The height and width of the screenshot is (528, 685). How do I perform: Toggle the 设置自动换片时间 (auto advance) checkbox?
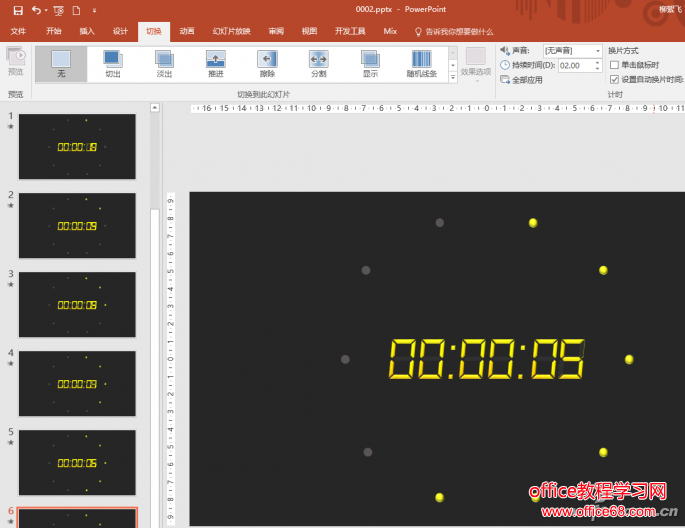[x=614, y=79]
